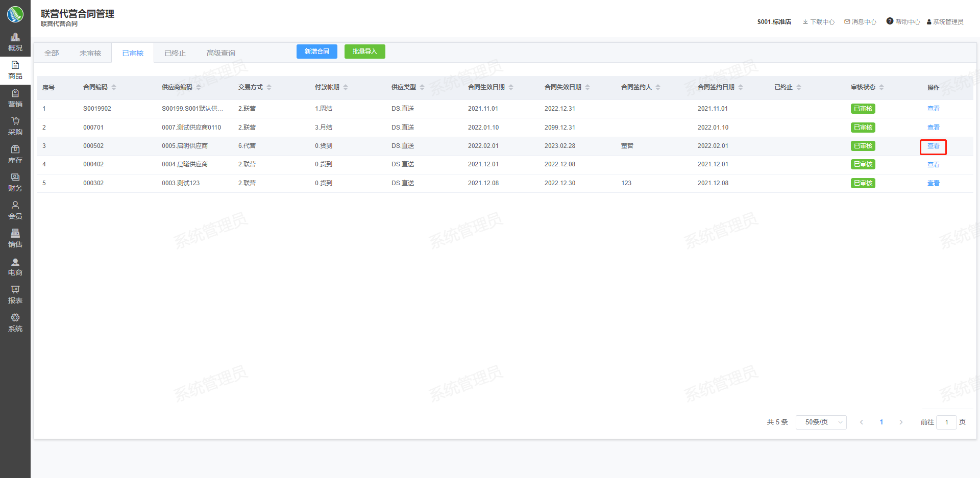The height and width of the screenshot is (478, 980).
Task: Open the 财务 finance sidebar icon
Action: (x=15, y=178)
